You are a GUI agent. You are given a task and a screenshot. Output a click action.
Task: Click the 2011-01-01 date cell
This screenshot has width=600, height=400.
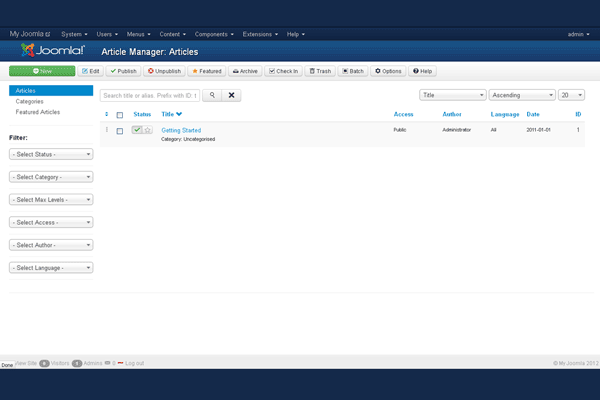tap(538, 130)
